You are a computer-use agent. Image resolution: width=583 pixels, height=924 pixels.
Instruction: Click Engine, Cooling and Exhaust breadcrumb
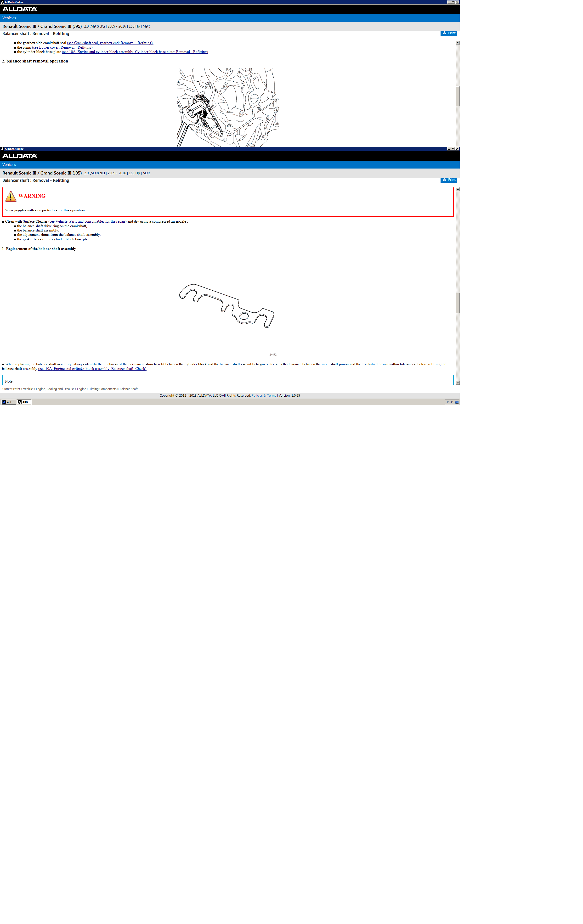[x=55, y=389]
